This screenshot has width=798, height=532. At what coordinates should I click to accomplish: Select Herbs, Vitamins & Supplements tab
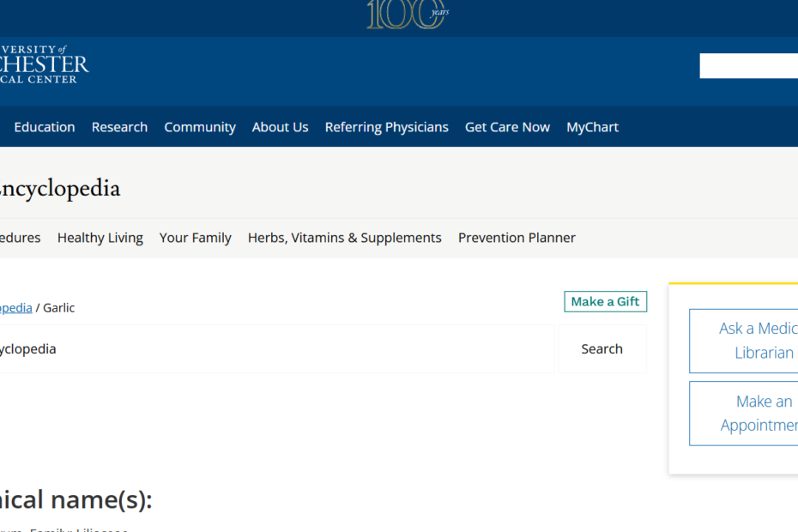tap(344, 238)
